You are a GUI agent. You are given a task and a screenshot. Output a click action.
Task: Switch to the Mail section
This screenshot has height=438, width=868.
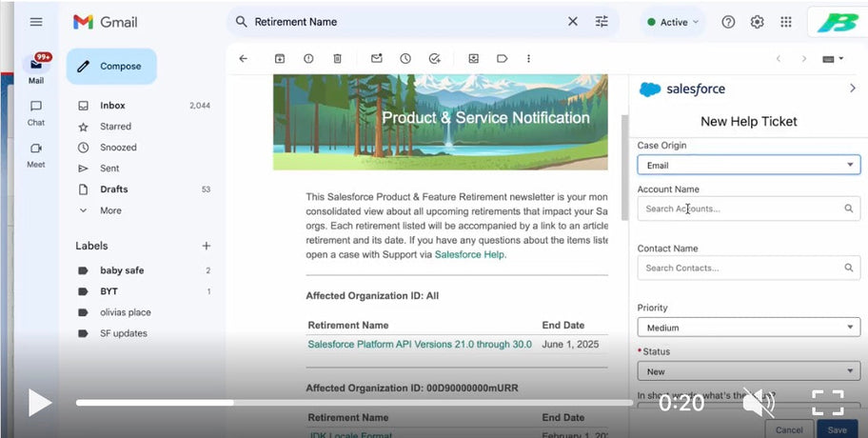[x=36, y=70]
